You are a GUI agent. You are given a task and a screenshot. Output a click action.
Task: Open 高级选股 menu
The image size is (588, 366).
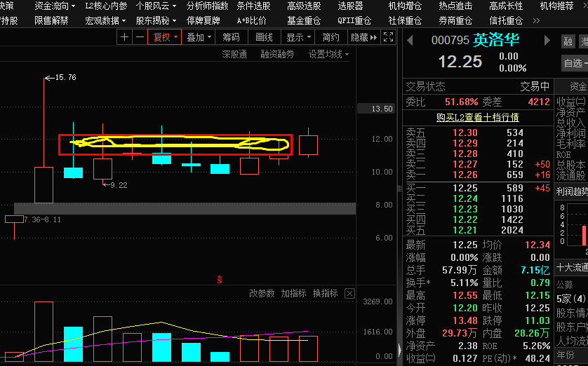[x=304, y=6]
